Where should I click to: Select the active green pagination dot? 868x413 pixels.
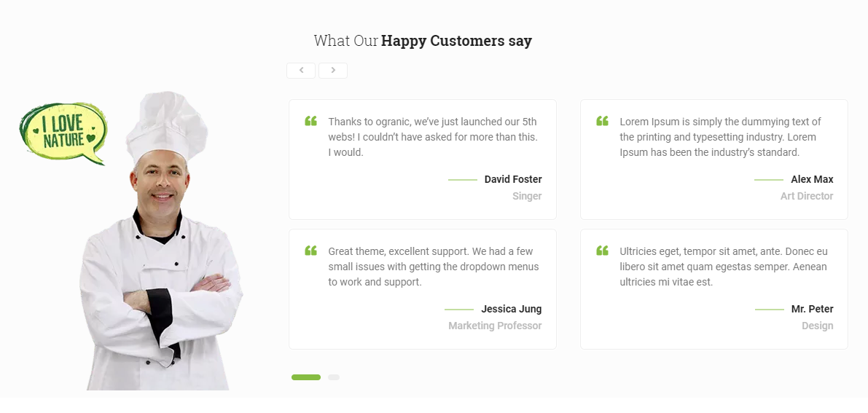click(x=306, y=377)
